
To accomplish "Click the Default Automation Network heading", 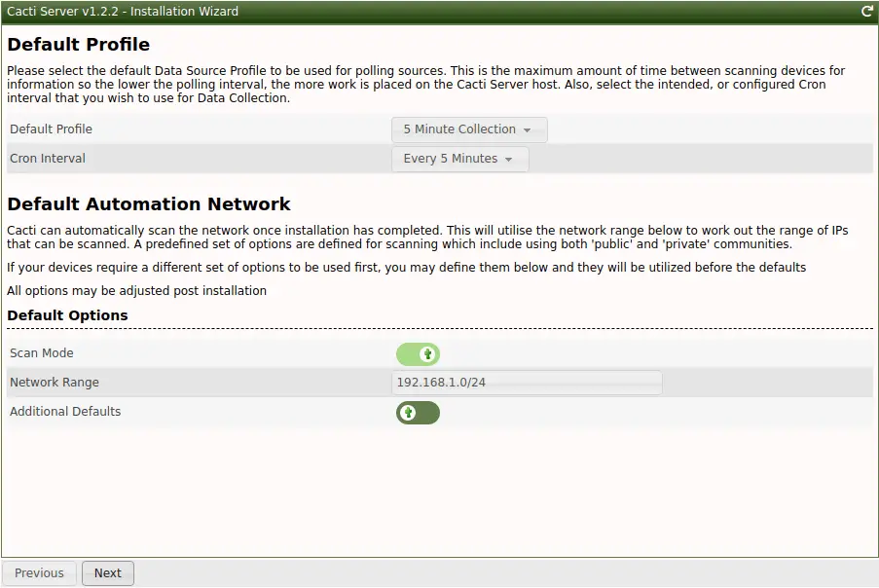I will click(149, 204).
